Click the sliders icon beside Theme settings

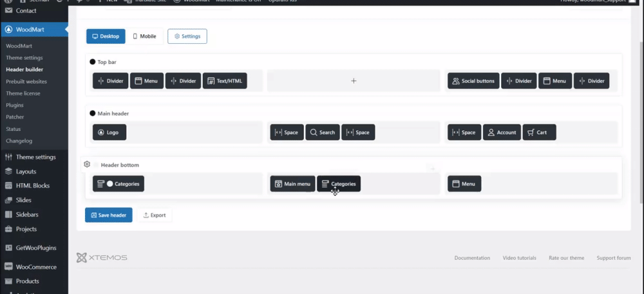pos(8,157)
